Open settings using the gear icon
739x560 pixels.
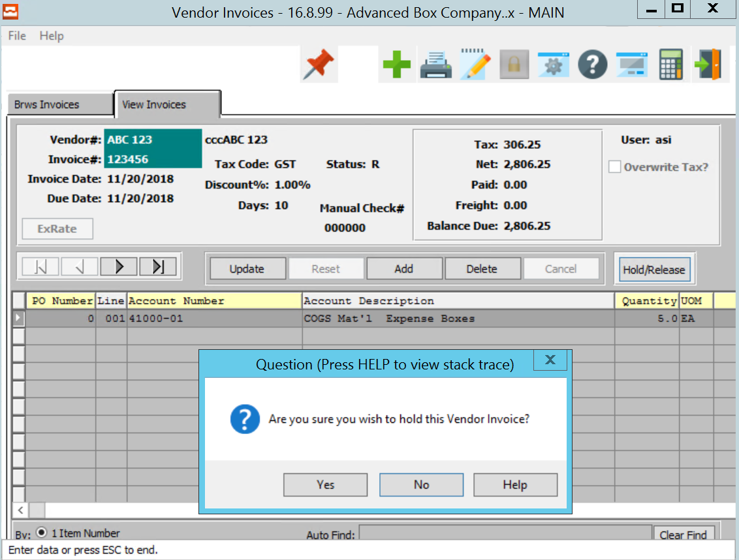pyautogui.click(x=553, y=65)
